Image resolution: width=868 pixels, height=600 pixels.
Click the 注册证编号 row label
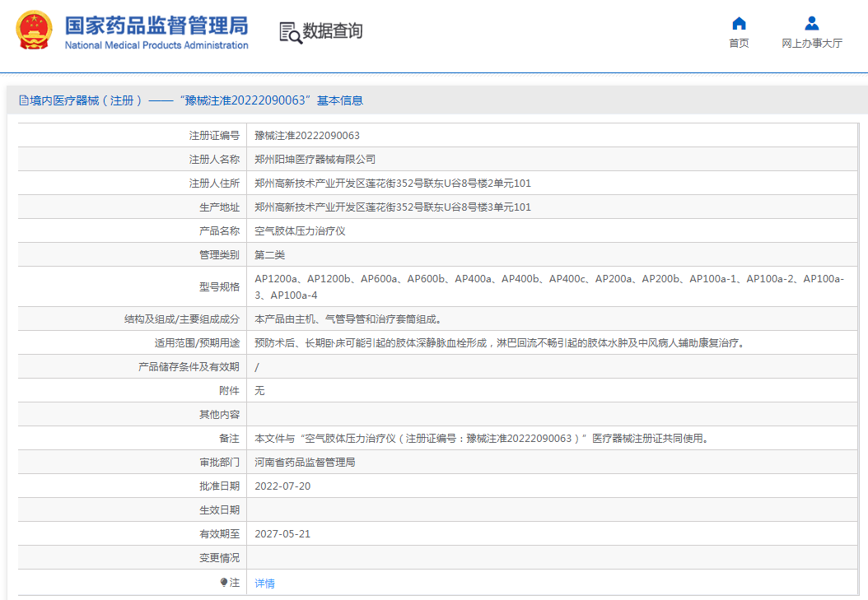[214, 136]
